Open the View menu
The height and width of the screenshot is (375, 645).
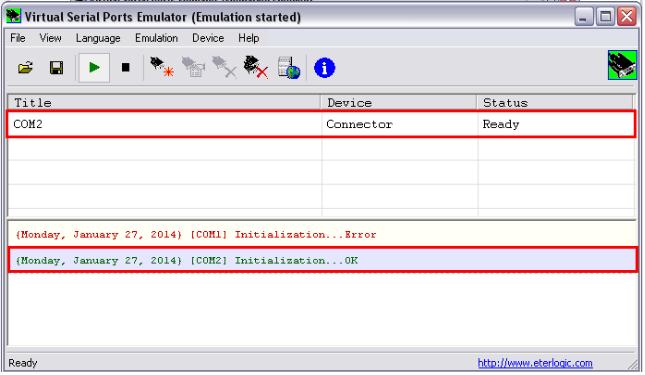pyautogui.click(x=50, y=38)
